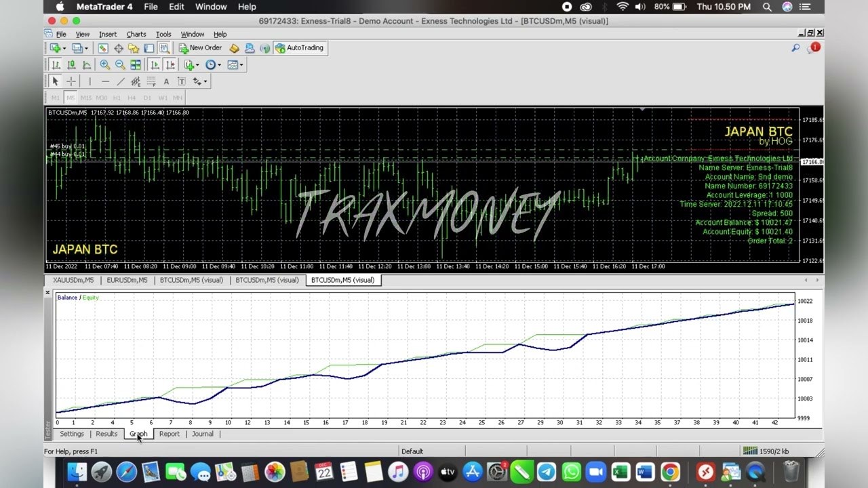Open the File menu
Screen dimensions: 868x488
(61, 34)
